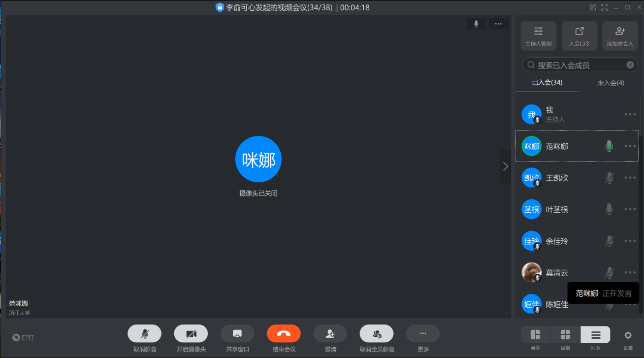Unmute 王凯歌 via microphone icon

pyautogui.click(x=609, y=178)
